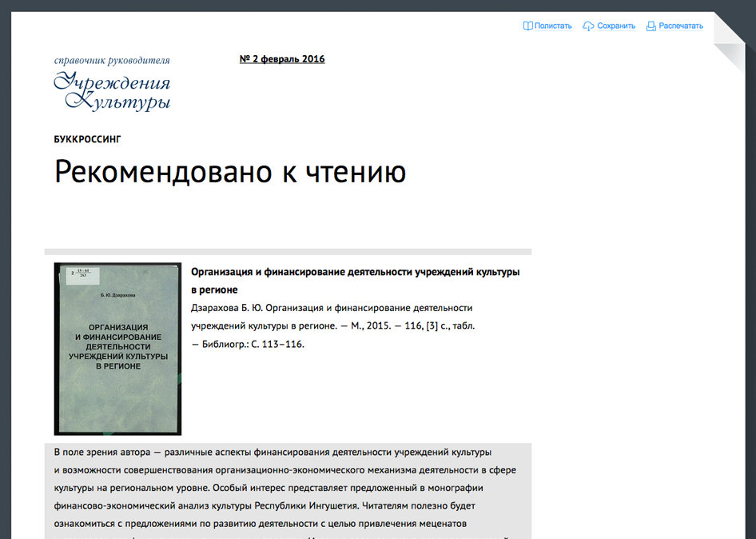Click the author name Б. Ю. Дзарахова on cover
The image size is (756, 539).
[x=117, y=295]
